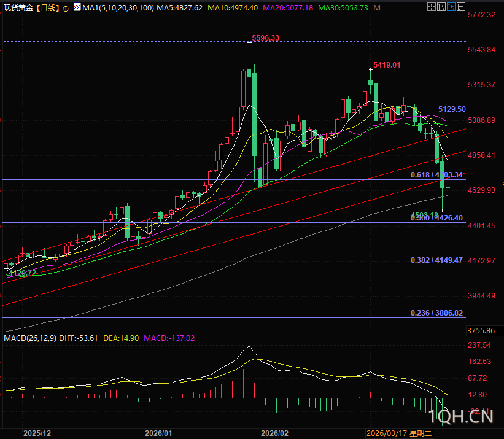Image resolution: width=504 pixels, height=439 pixels.
Task: Click the MA5:4827.62 value
Action: pyautogui.click(x=179, y=8)
